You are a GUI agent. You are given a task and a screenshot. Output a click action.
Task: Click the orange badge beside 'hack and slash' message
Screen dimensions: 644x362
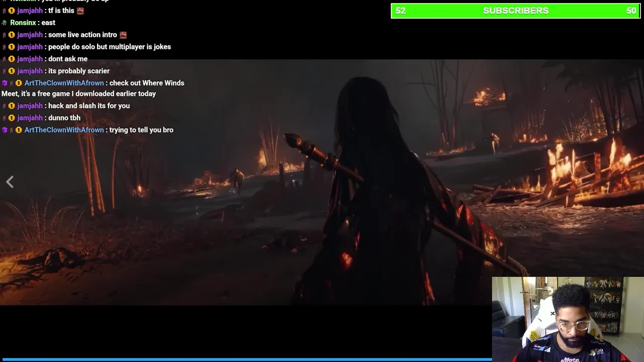pyautogui.click(x=12, y=106)
